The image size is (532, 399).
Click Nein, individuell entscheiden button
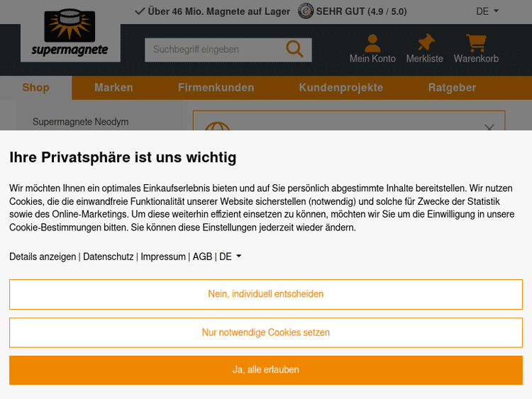coord(265,294)
